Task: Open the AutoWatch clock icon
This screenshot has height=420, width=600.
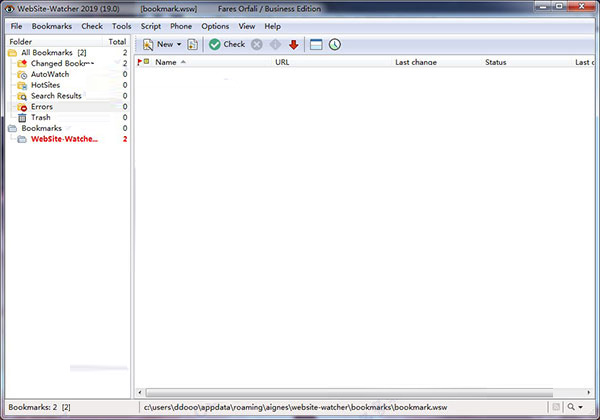Action: 335,45
